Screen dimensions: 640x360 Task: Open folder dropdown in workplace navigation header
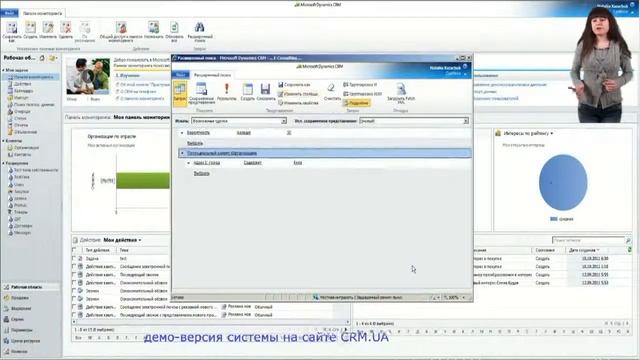click(53, 58)
